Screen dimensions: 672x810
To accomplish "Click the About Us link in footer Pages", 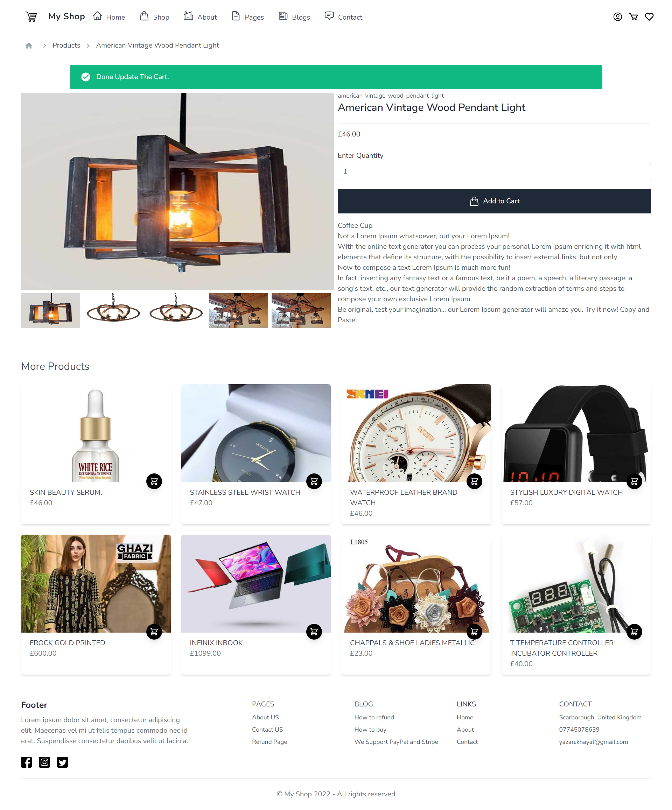I will click(x=266, y=717).
